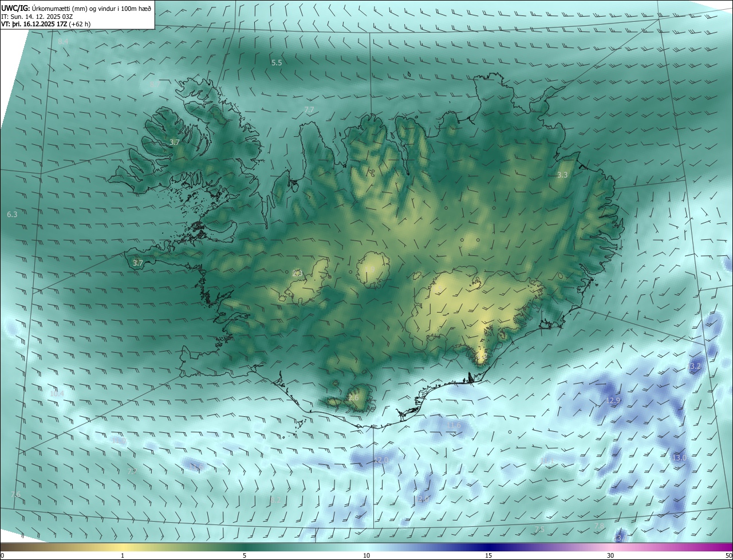733x560 pixels.
Task: Click the 15 tick on the color scale
Action: (x=488, y=555)
